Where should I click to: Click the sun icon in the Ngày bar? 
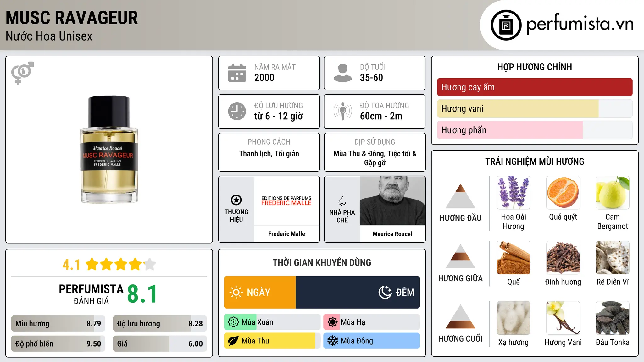tap(236, 292)
